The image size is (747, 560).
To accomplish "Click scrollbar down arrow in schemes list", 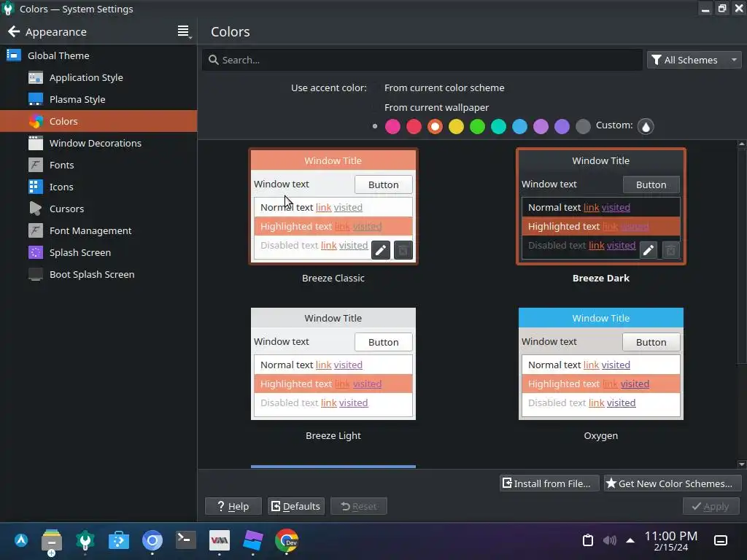I will point(741,464).
